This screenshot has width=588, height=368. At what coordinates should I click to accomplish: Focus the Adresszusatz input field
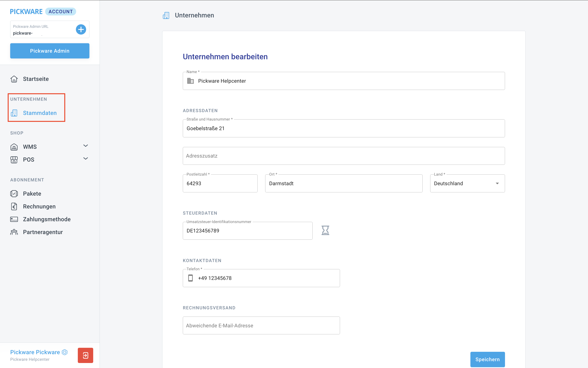point(343,156)
